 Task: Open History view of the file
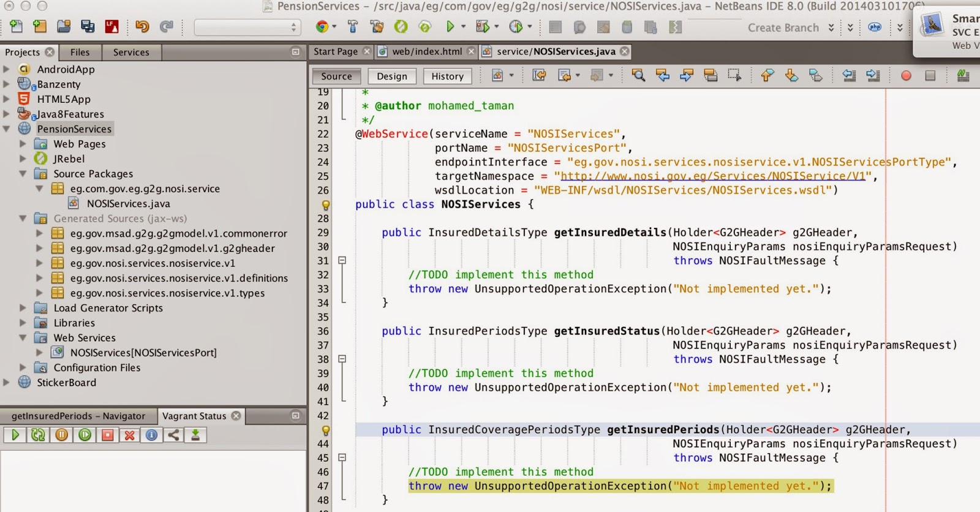[x=447, y=76]
